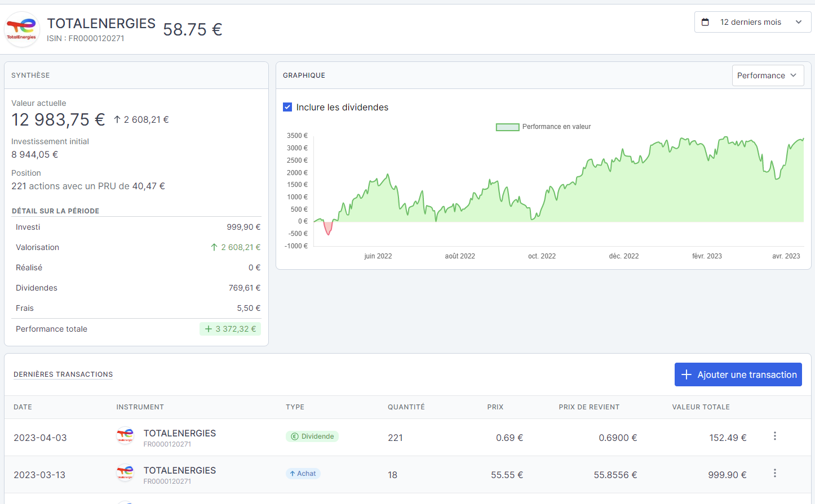Click the plus icon on Ajouter une transaction
Screen dimensions: 815x504
pyautogui.click(x=686, y=374)
